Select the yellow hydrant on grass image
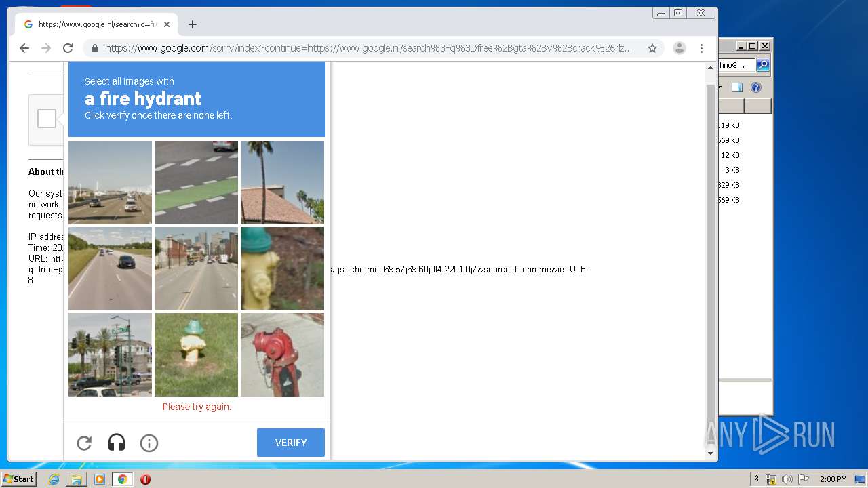This screenshot has width=868, height=488. [196, 354]
